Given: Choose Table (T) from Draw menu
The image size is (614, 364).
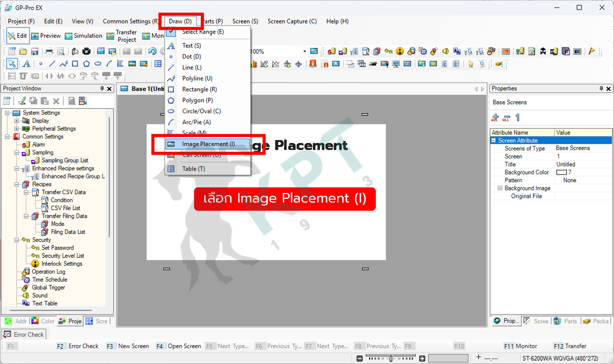Looking at the screenshot, I should point(208,169).
